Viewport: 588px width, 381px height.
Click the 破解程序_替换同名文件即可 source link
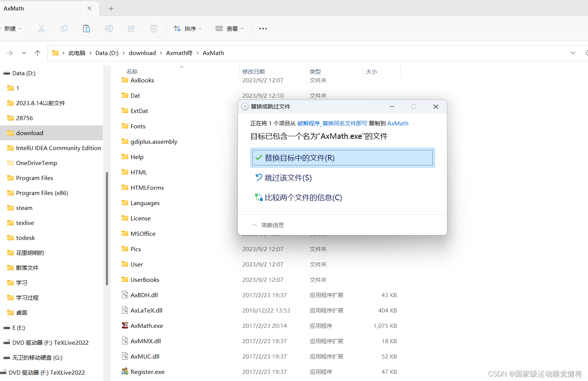click(x=332, y=124)
